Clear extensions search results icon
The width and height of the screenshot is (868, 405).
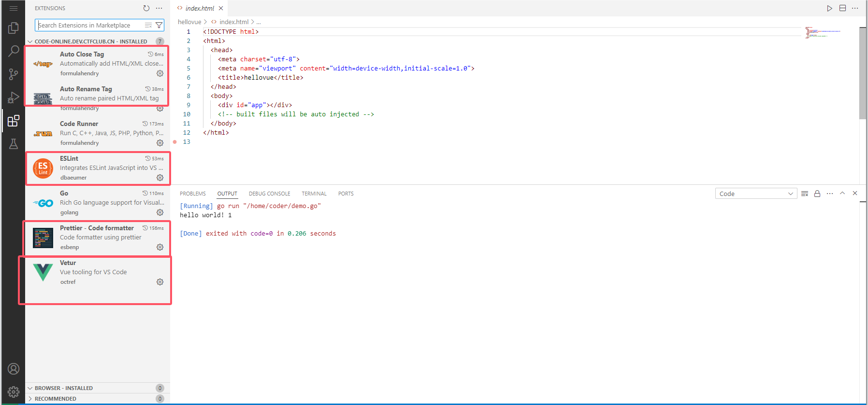point(148,25)
